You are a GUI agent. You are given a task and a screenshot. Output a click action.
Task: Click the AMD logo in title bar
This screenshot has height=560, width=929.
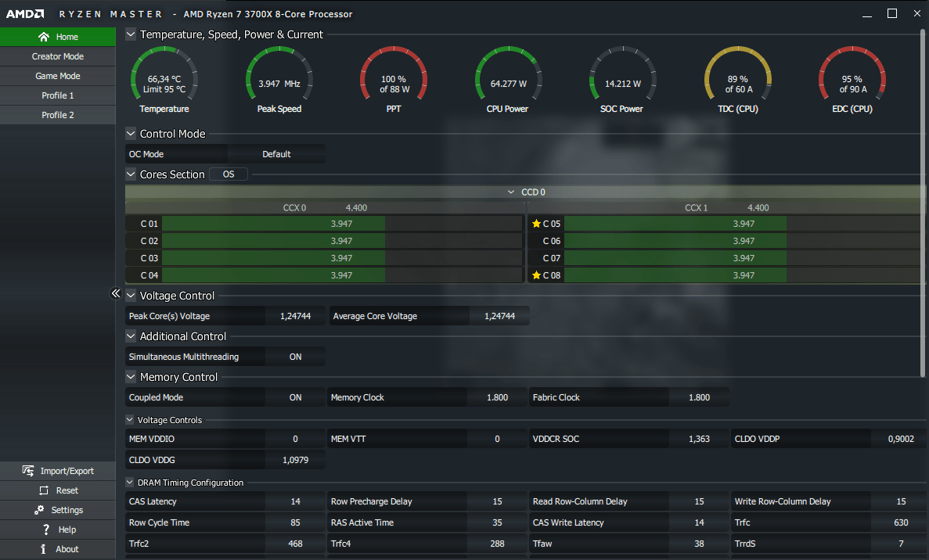[x=25, y=13]
